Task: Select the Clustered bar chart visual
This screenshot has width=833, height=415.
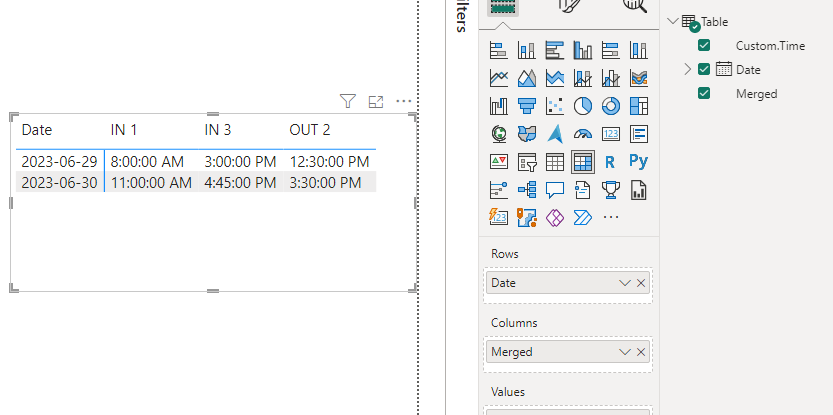Action: pos(555,50)
